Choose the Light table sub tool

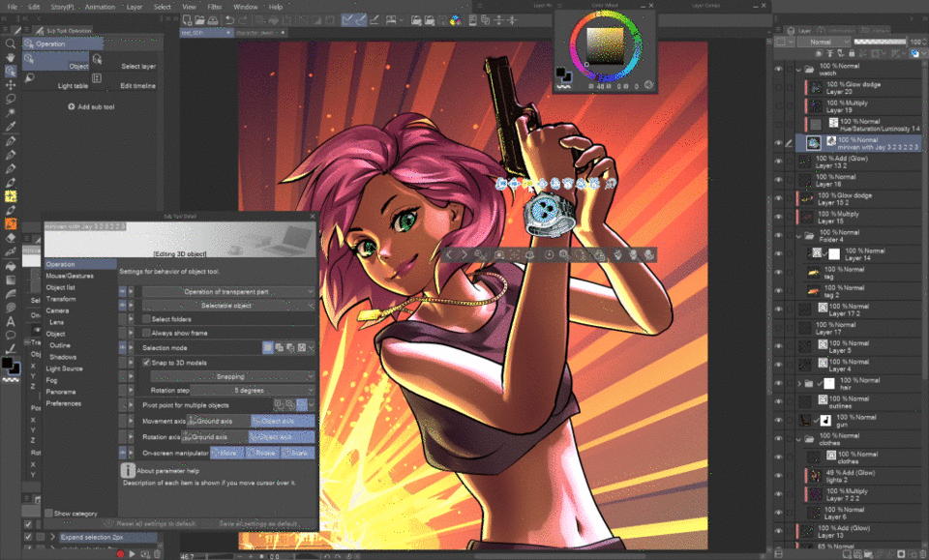coord(56,81)
